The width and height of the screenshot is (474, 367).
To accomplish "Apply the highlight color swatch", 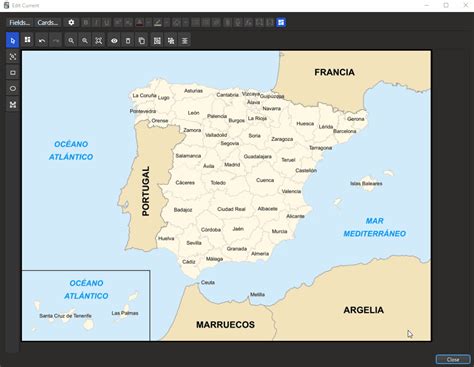I will pos(158,23).
